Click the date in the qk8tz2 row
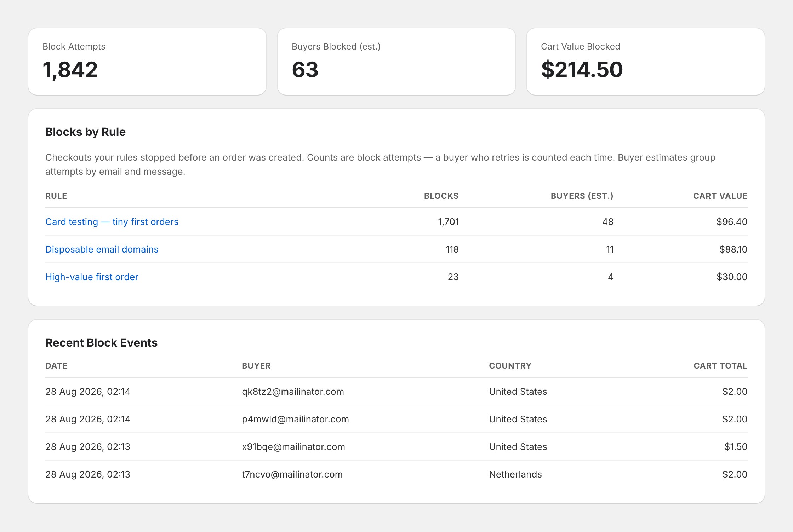The height and width of the screenshot is (532, 793). pos(88,392)
